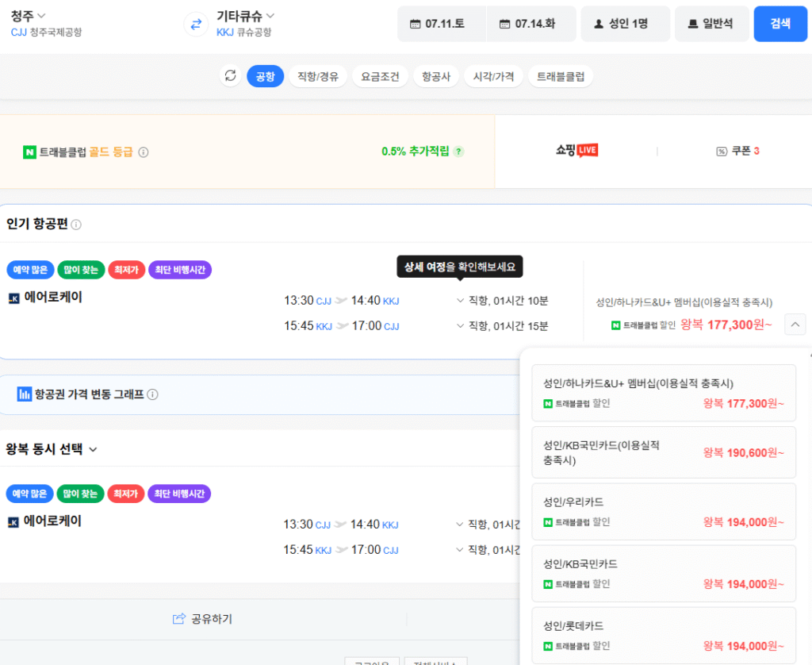Click 왕복 177,300원~ price in popular card

[726, 325]
